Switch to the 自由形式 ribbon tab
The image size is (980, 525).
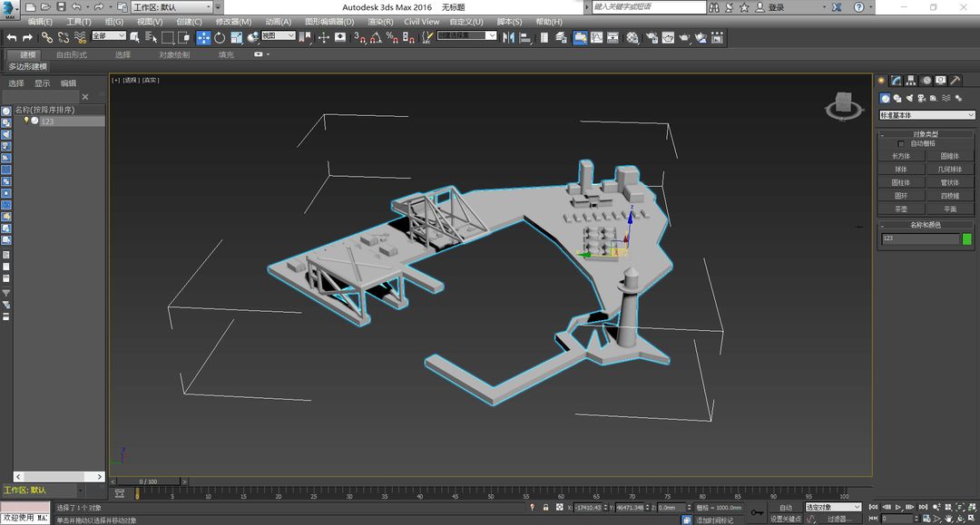[x=72, y=54]
